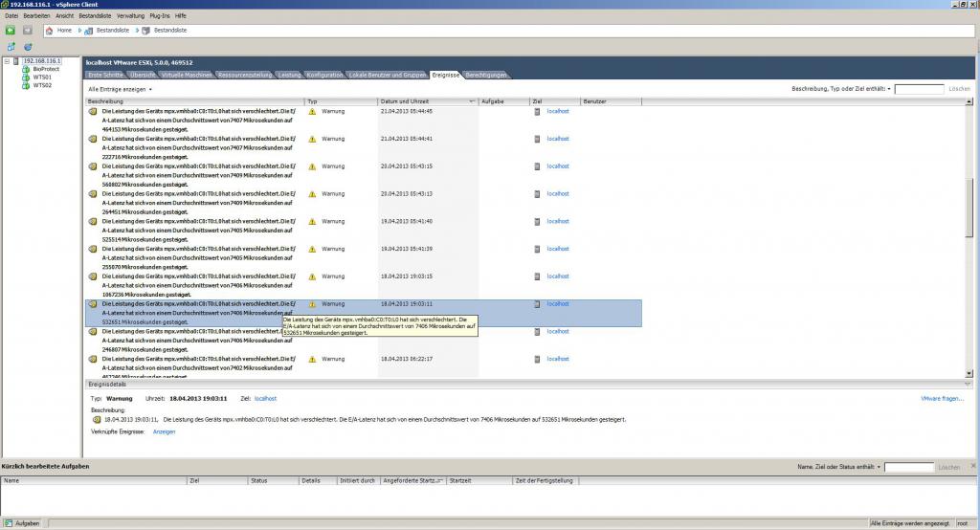
Task: Click the VMware fragen link
Action: pyautogui.click(x=942, y=399)
